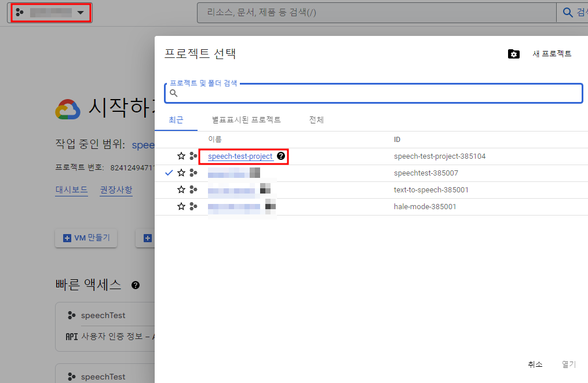Viewport: 588px width, 383px height.
Task: Switch to the 최근 tab
Action: [x=176, y=120]
